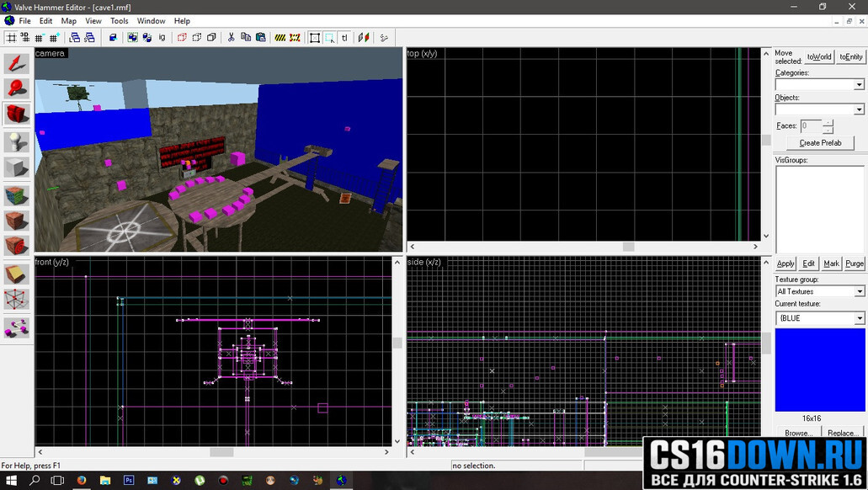Click the Create Prefab button
The width and height of the screenshot is (868, 490).
pyautogui.click(x=820, y=143)
